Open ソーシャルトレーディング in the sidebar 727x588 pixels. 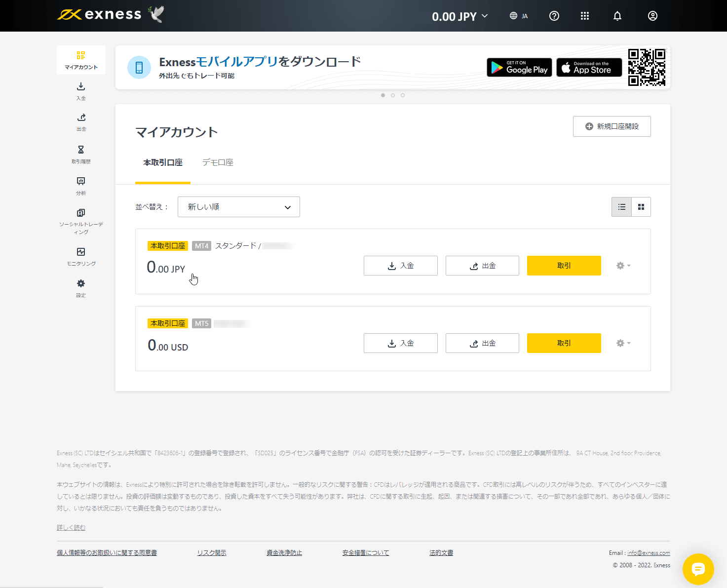(x=81, y=217)
